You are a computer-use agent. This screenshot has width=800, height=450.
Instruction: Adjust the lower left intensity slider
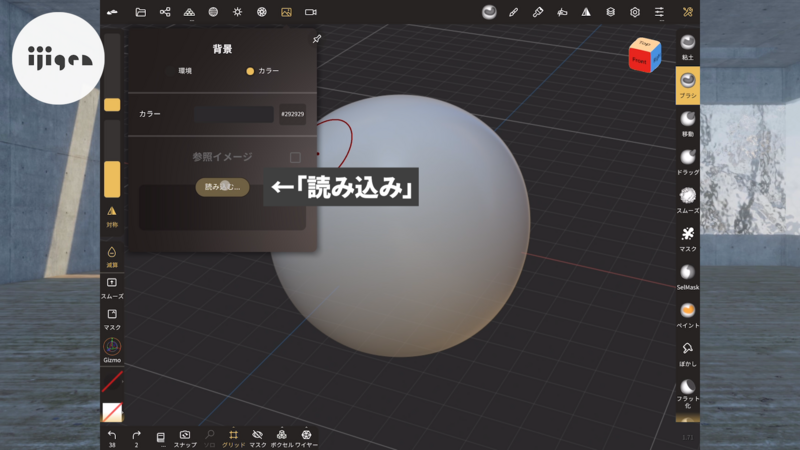click(x=112, y=159)
